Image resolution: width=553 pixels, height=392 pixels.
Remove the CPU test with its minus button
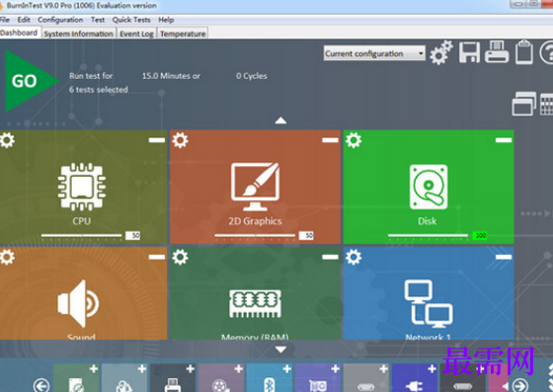[x=157, y=140]
